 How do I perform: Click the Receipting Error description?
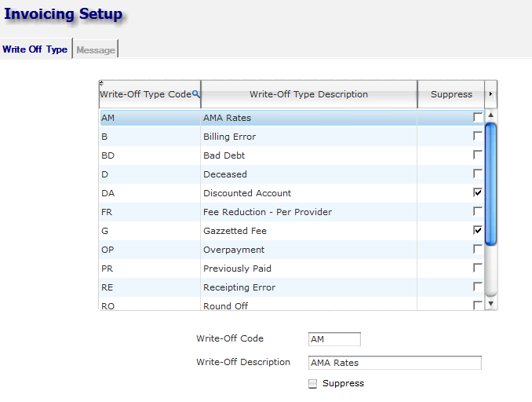(308, 287)
